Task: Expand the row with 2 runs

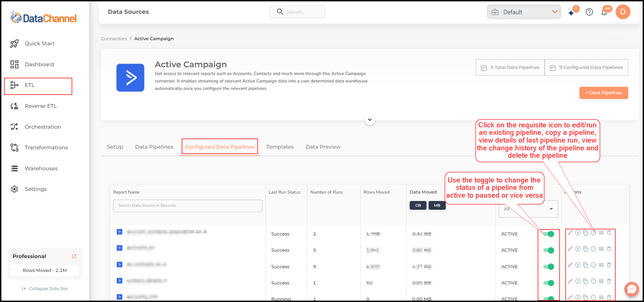Action: [120, 232]
